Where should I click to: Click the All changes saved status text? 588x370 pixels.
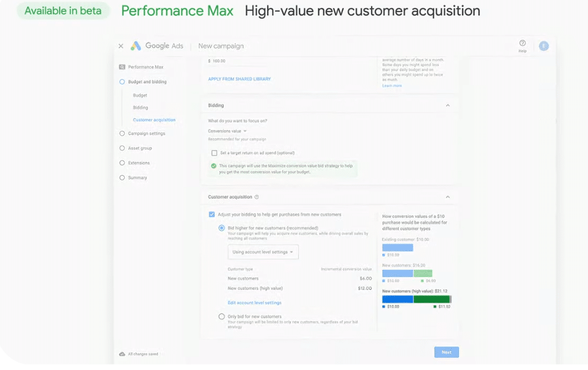pos(143,354)
